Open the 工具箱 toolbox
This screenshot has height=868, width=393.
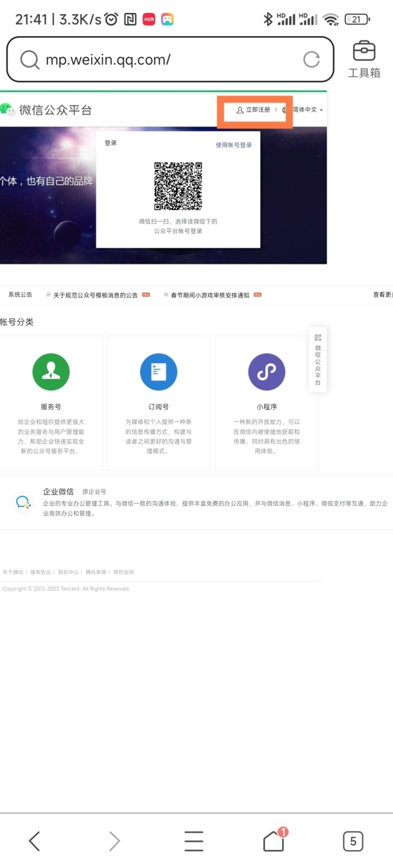364,60
